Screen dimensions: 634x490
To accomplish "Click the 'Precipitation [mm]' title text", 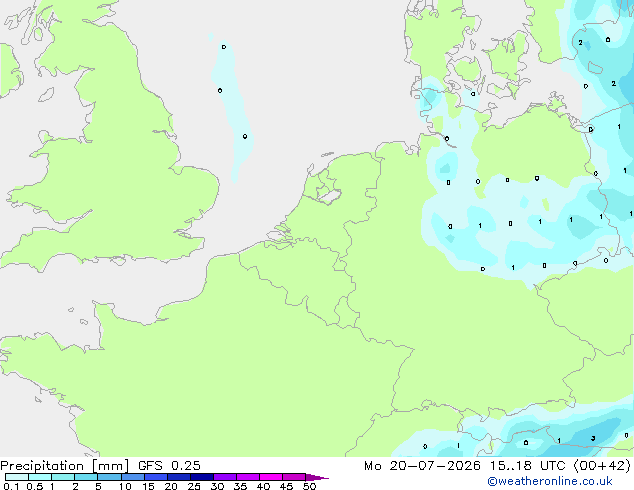I will pos(64,466).
